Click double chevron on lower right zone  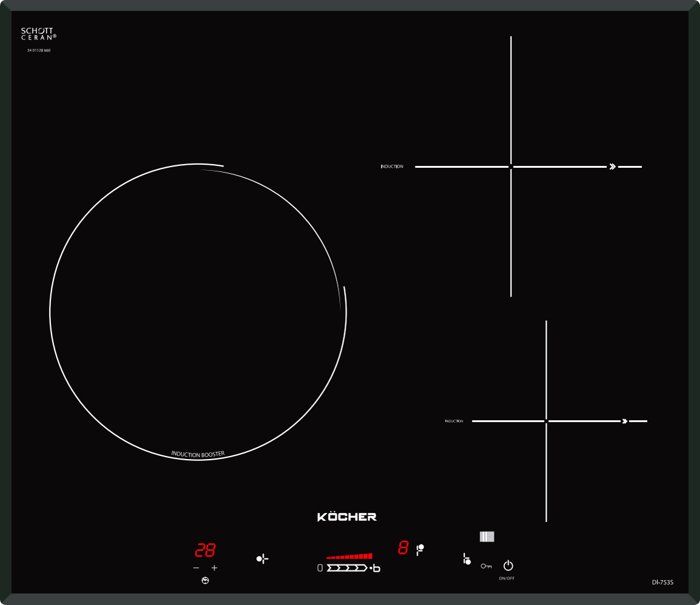(624, 421)
